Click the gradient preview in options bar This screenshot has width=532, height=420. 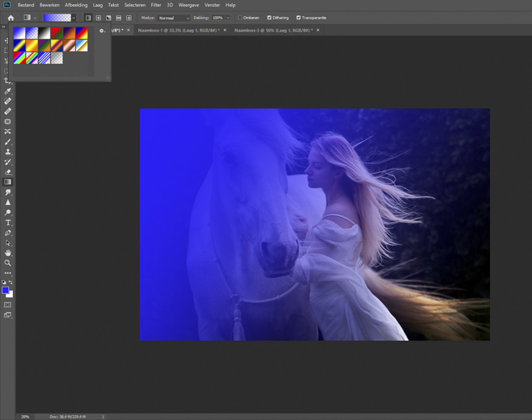(57, 18)
